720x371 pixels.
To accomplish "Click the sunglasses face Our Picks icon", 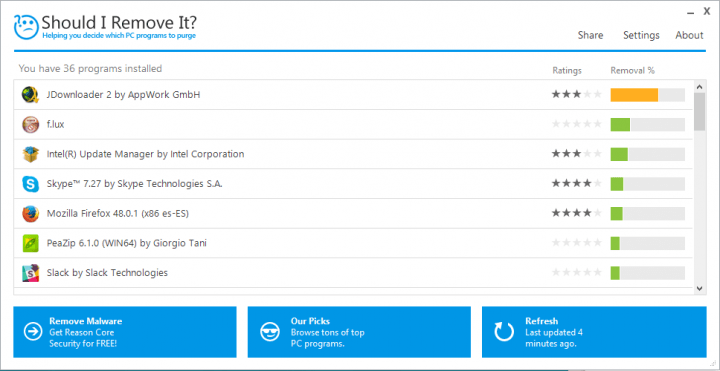I will (x=270, y=332).
